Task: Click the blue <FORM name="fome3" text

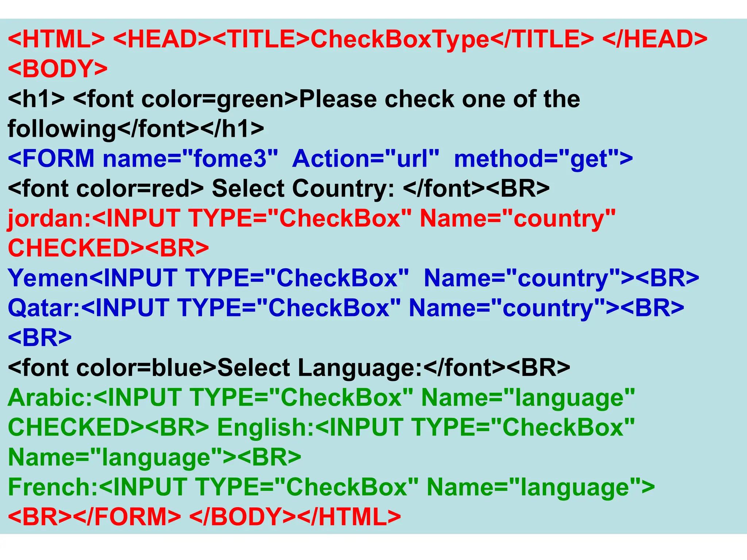Action: click(142, 159)
